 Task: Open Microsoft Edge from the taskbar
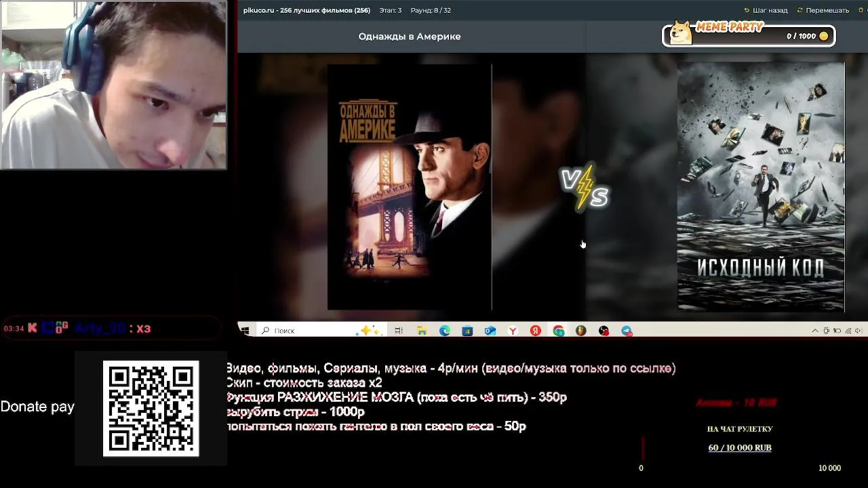tap(445, 331)
